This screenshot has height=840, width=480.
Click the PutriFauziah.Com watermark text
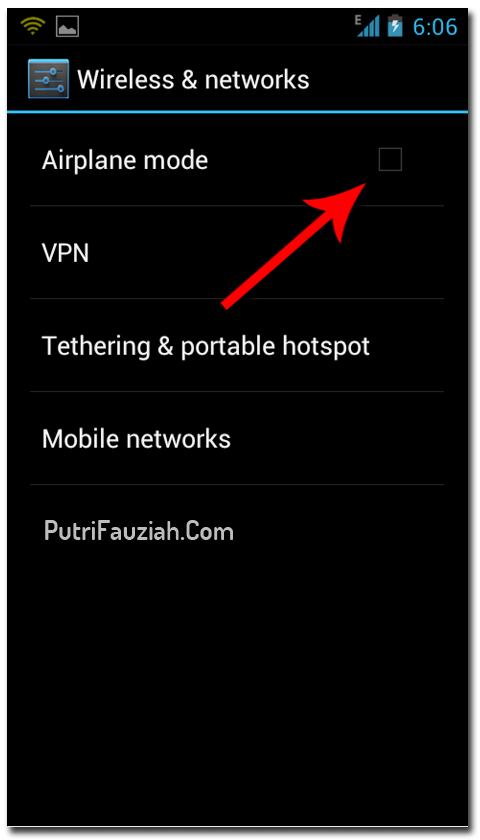click(x=139, y=531)
